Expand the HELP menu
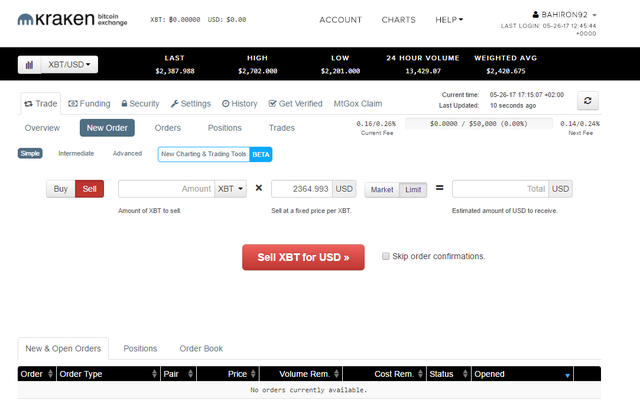This screenshot has width=640, height=410. (449, 20)
